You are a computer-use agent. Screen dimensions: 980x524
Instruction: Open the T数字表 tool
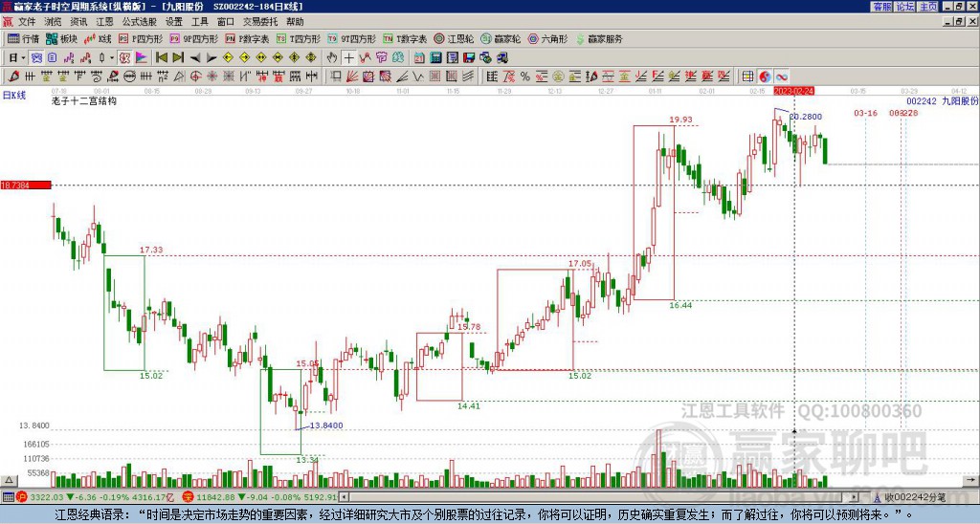pos(405,38)
